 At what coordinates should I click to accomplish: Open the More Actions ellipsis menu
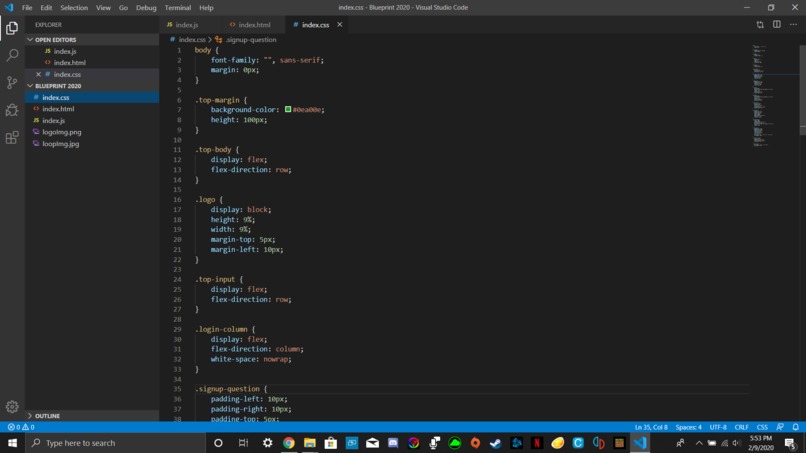pos(793,24)
